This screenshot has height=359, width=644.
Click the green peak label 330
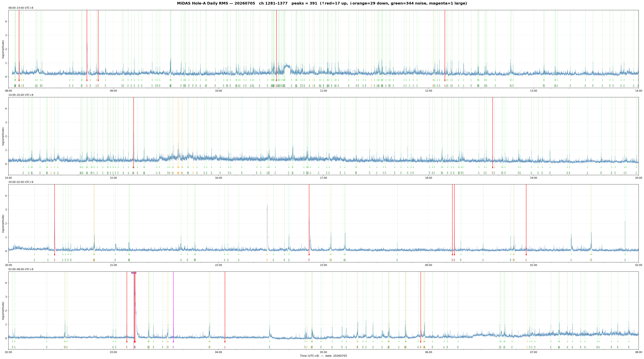pos(153,347)
